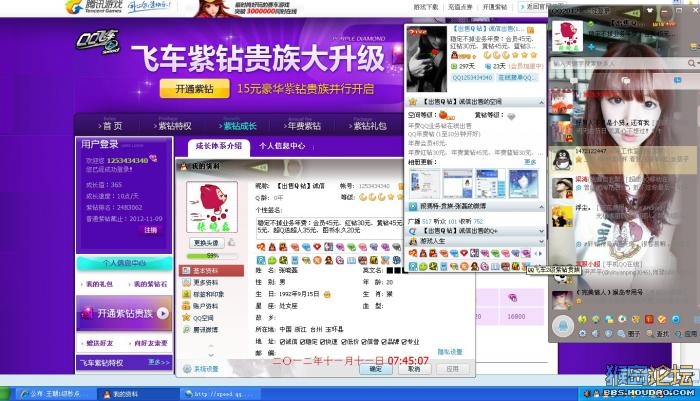Viewport: 700px width, 401px height.
Task: Click the 59% profile completion bar
Action: pos(212,256)
